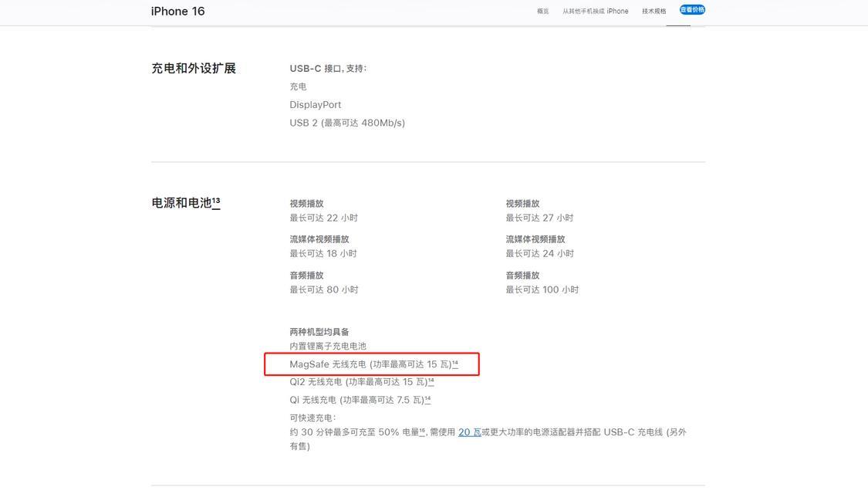Screen dimensions: 868x494
Task: Click the '可快速充电:' label
Action: coord(312,418)
